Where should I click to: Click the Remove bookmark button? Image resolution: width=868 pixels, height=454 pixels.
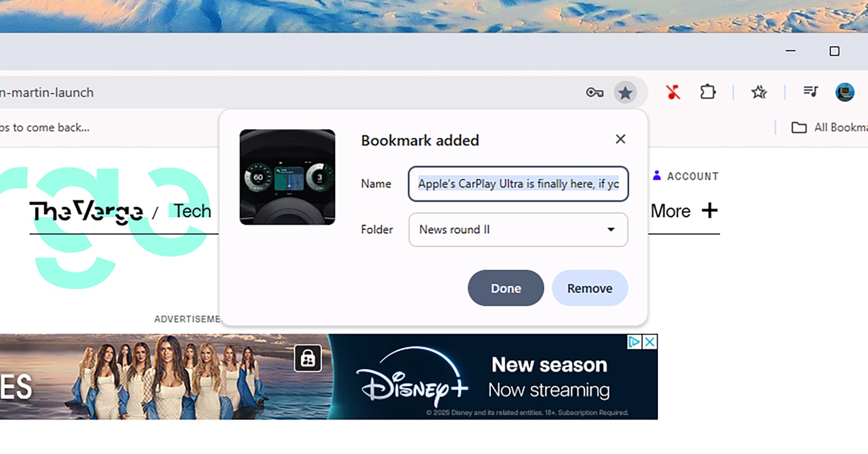(590, 288)
